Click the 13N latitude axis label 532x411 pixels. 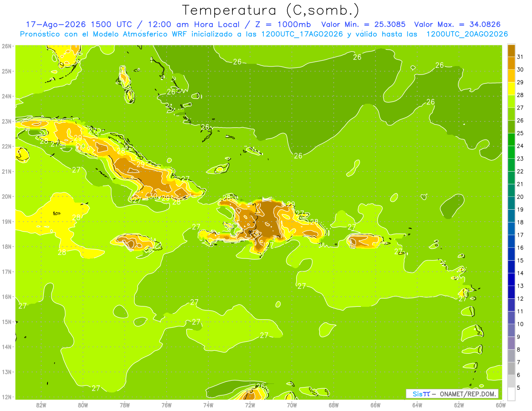6,372
